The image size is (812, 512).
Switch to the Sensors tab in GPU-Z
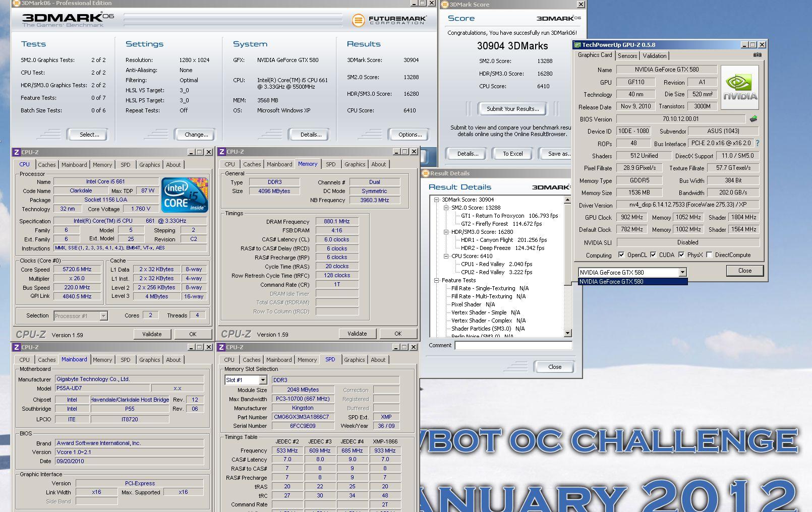(x=627, y=56)
